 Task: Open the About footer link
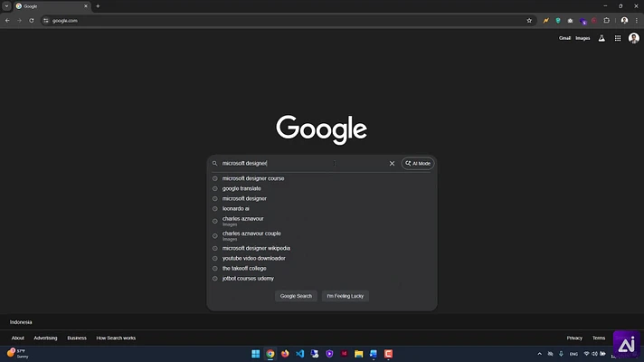point(18,338)
